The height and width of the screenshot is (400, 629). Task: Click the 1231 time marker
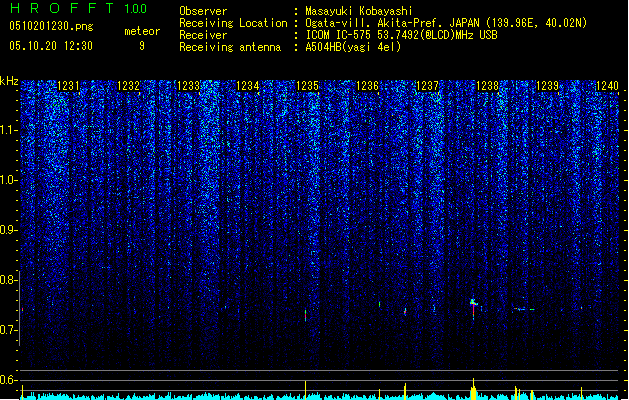tap(68, 86)
